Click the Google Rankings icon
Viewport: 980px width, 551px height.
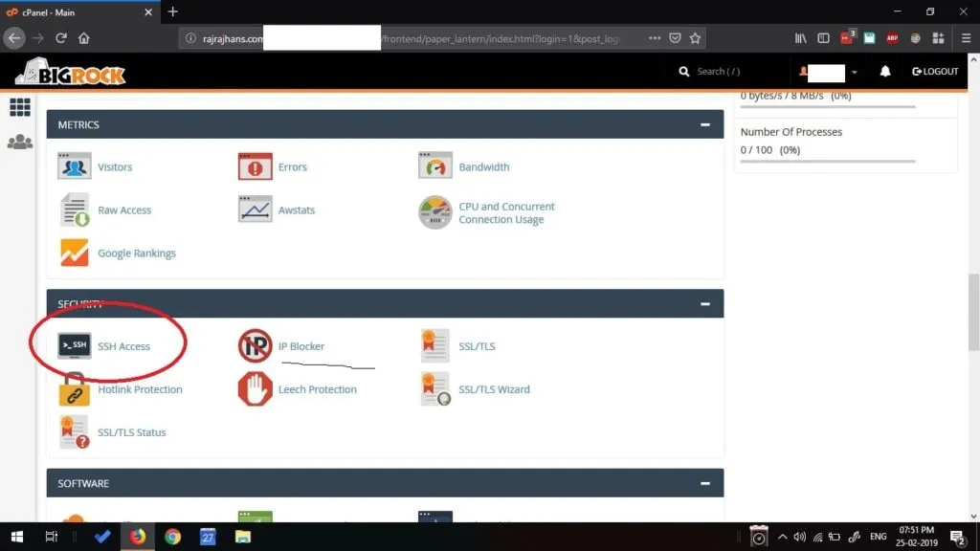point(74,253)
